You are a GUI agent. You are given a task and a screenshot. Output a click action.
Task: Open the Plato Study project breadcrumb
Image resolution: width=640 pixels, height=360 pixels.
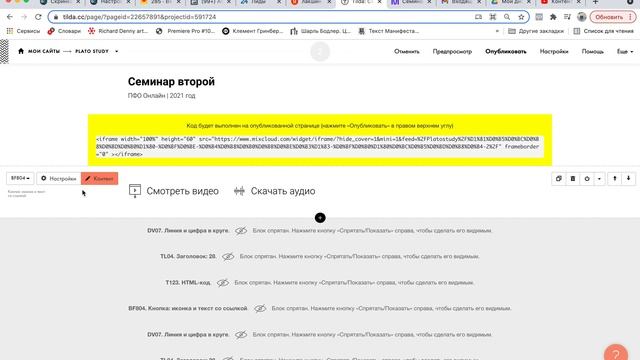[x=92, y=51]
